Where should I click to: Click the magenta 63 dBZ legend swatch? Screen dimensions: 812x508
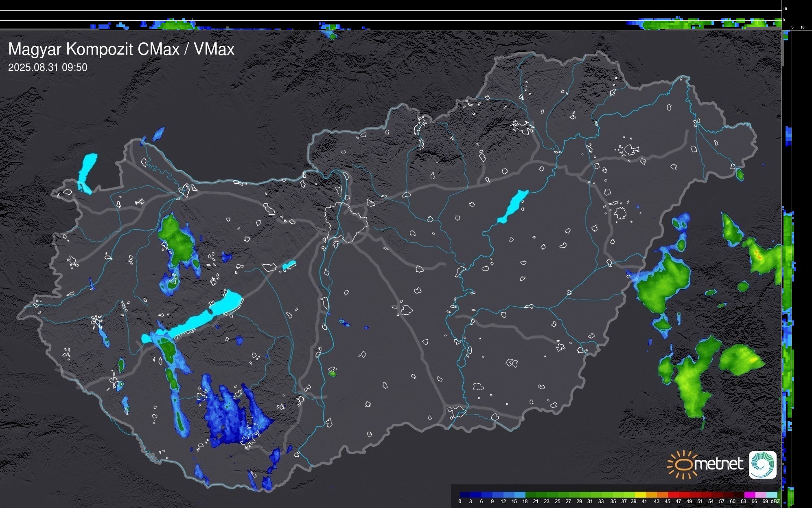coord(749,495)
